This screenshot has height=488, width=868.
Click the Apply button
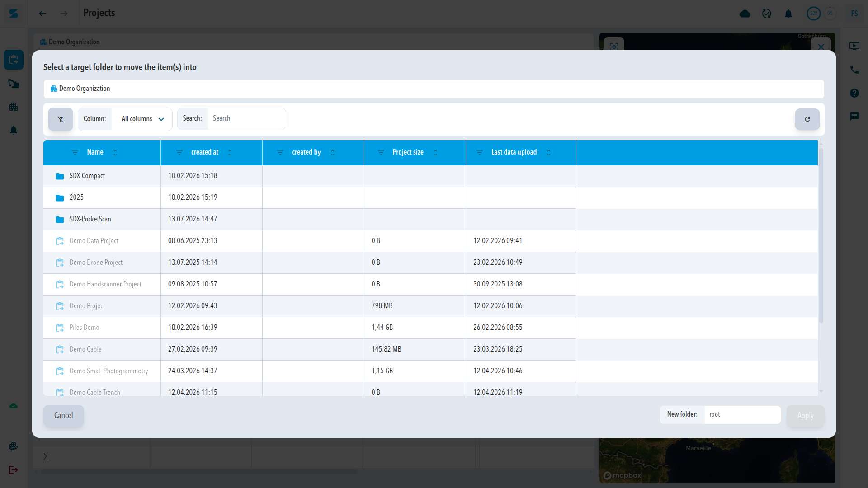[x=805, y=416]
